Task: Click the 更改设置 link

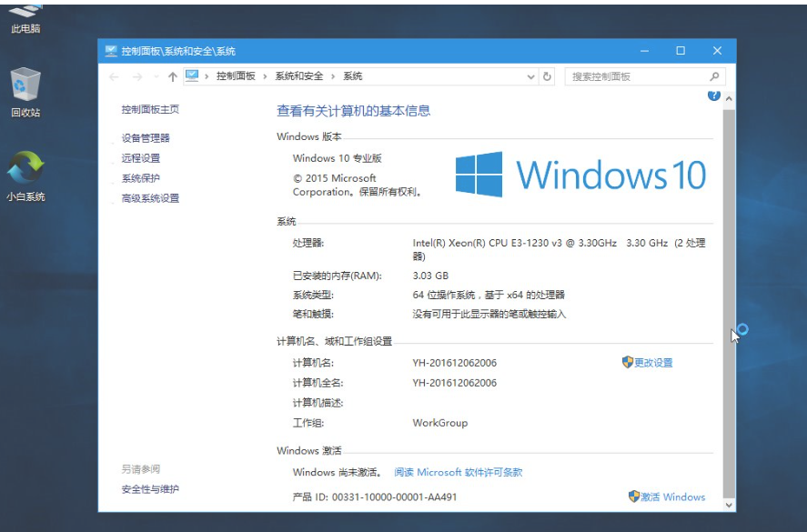Action: (653, 363)
